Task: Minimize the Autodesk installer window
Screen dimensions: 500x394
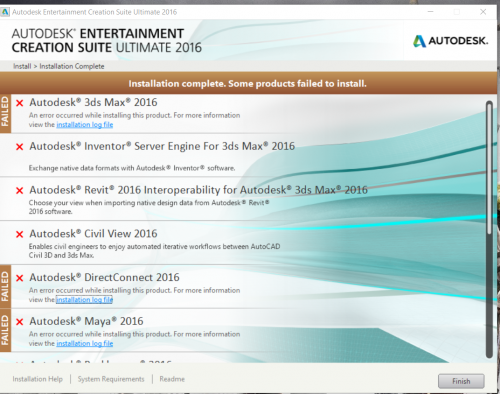Action: (431, 12)
